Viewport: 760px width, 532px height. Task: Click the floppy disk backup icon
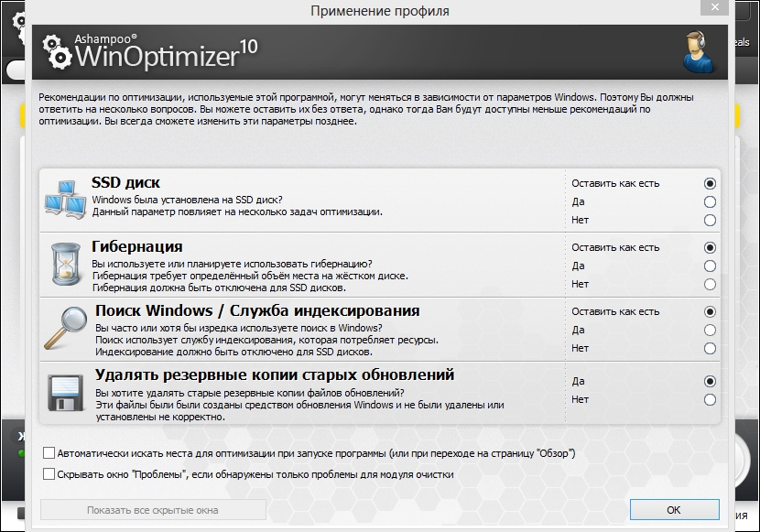(x=65, y=393)
